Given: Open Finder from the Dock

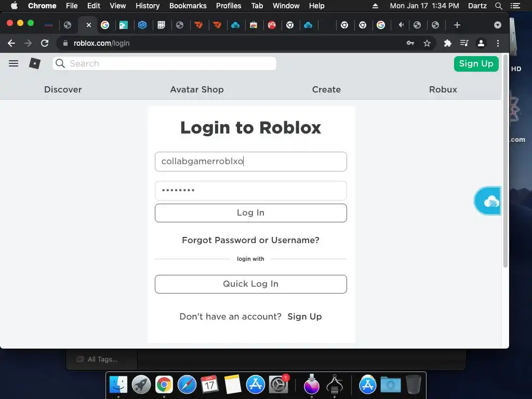Looking at the screenshot, I should point(118,384).
